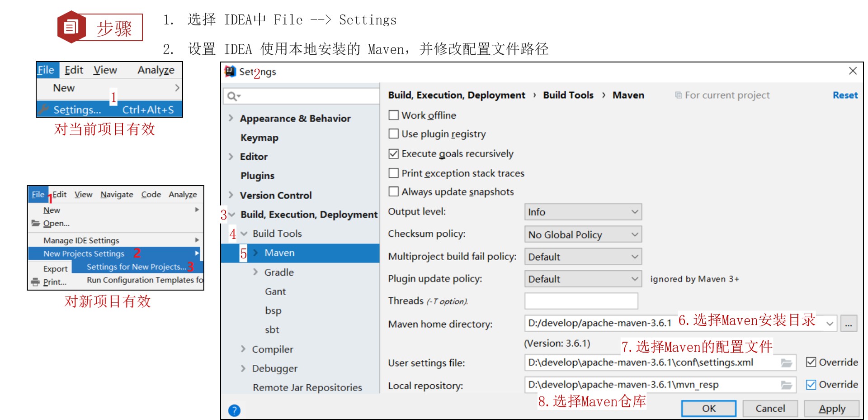Click the Threads input field
This screenshot has width=868, height=420.
tap(581, 301)
